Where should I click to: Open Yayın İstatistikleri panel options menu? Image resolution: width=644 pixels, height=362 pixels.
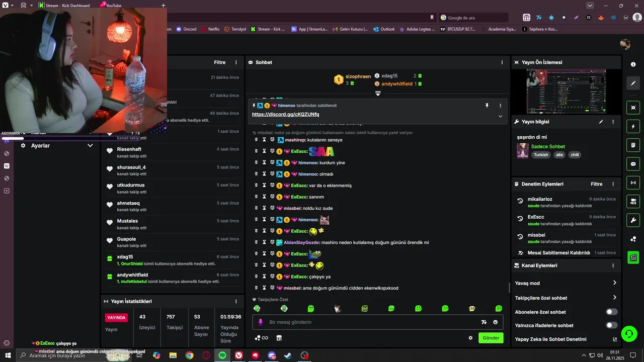(x=236, y=301)
